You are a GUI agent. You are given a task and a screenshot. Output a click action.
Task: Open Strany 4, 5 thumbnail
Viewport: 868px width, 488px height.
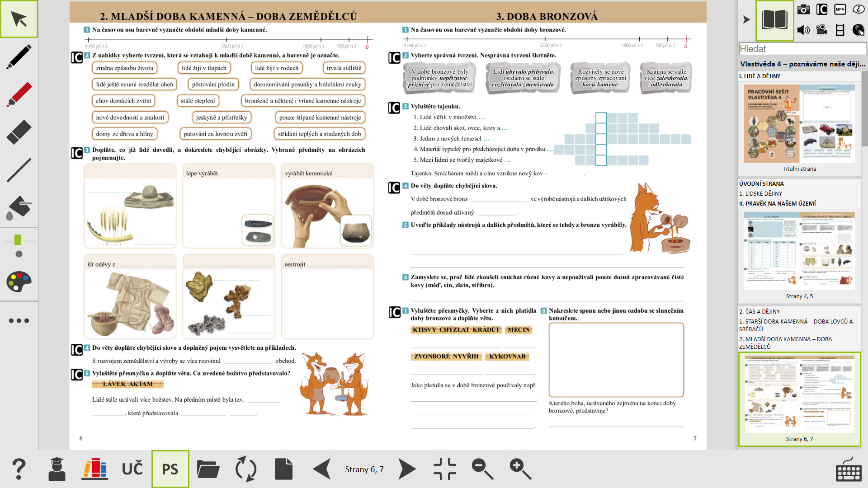[x=799, y=251]
